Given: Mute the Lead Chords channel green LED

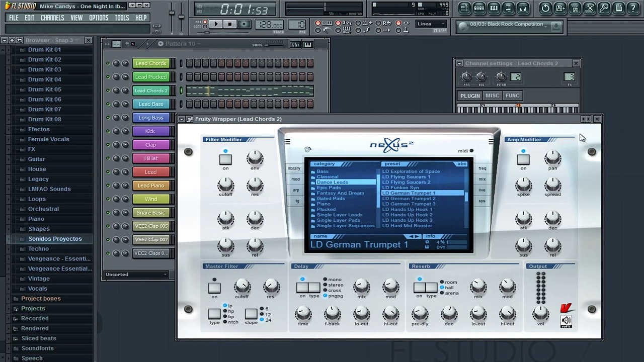Looking at the screenshot, I should click(x=108, y=63).
